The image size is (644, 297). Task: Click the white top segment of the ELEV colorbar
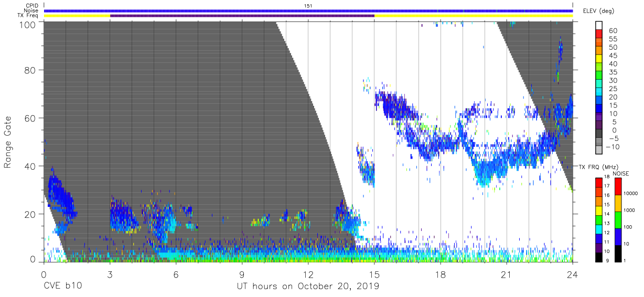pos(599,26)
